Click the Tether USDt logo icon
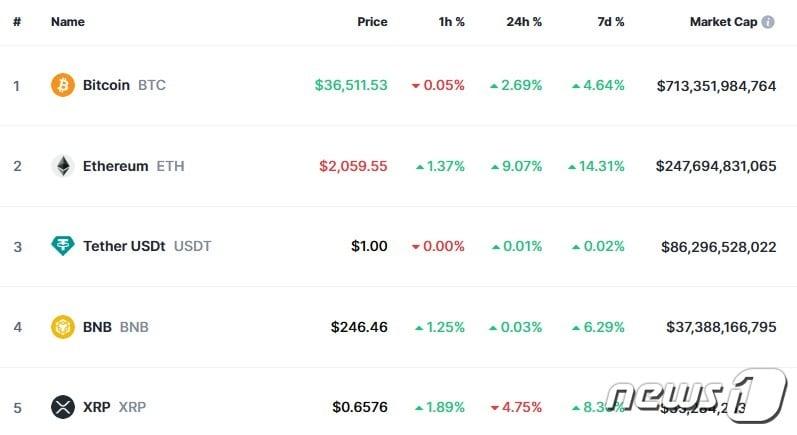The image size is (797, 435). [63, 246]
